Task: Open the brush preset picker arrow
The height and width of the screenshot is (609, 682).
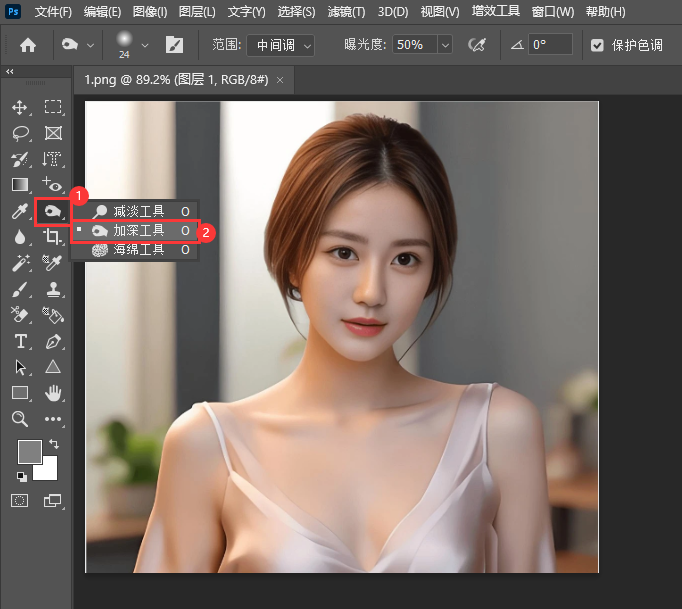Action: coord(145,45)
